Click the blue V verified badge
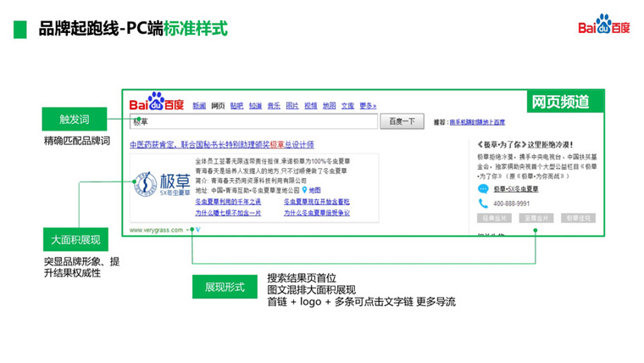Image resolution: width=644 pixels, height=363 pixels. pos(198,230)
